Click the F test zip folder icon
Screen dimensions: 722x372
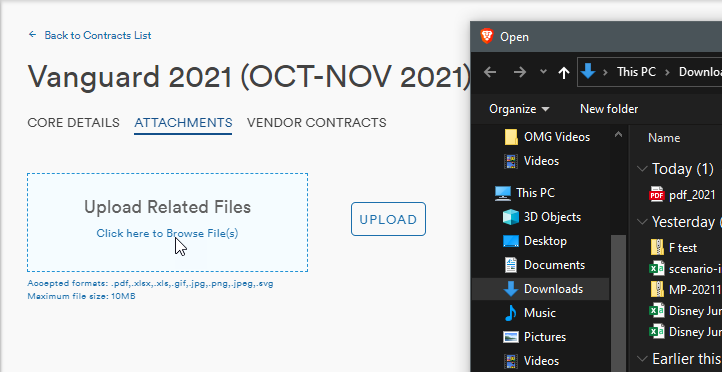pos(657,248)
